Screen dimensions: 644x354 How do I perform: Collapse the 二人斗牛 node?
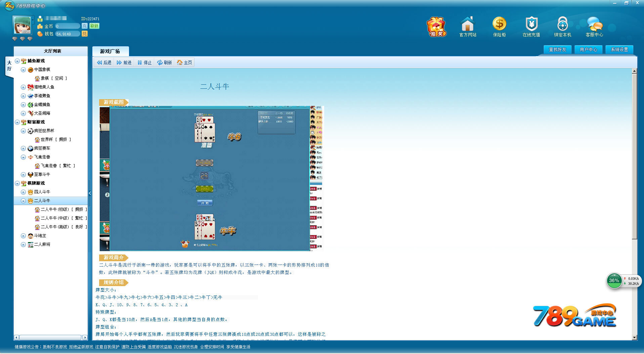pos(23,201)
